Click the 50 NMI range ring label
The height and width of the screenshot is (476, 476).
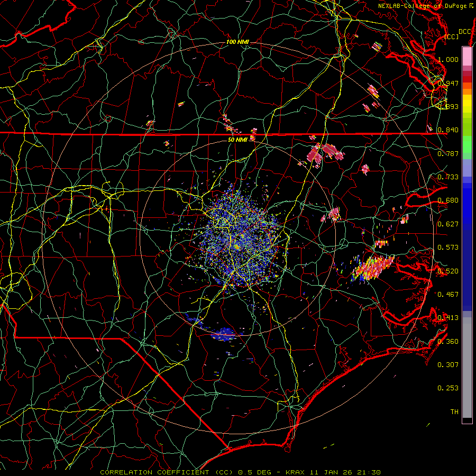pyautogui.click(x=237, y=140)
